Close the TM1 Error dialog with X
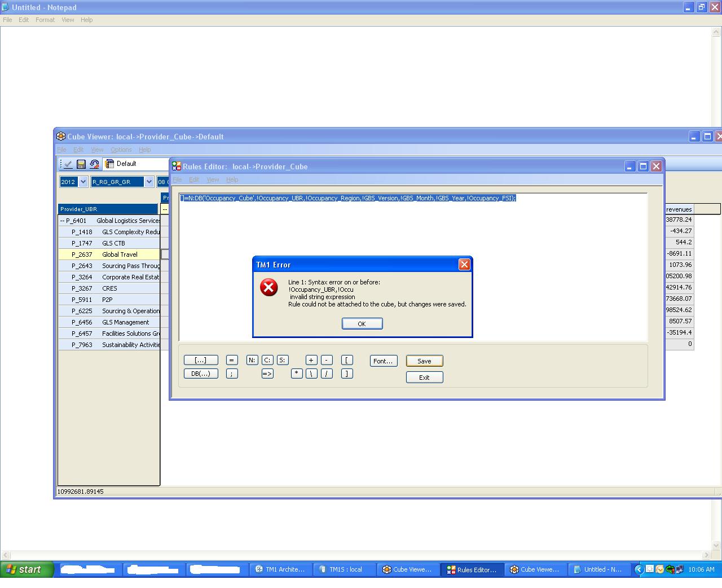722x588 pixels. [464, 265]
